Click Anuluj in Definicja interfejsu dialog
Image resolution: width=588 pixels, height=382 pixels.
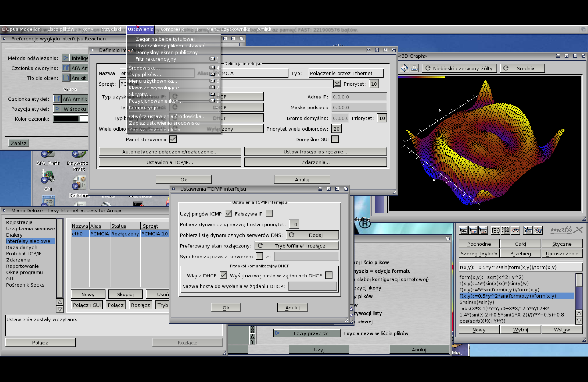pyautogui.click(x=302, y=179)
